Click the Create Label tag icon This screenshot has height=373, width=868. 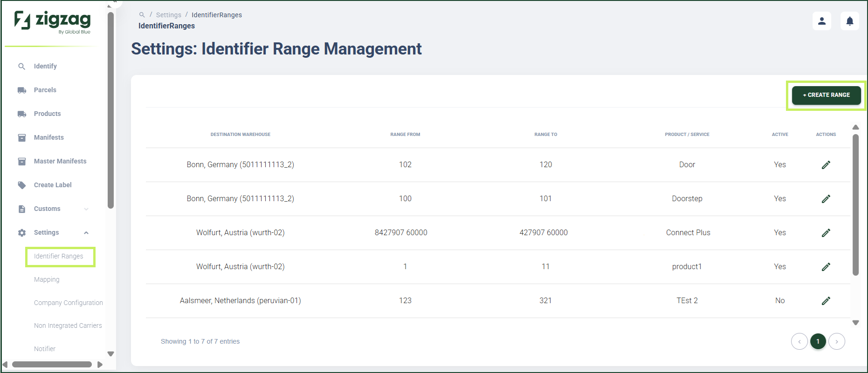[21, 185]
